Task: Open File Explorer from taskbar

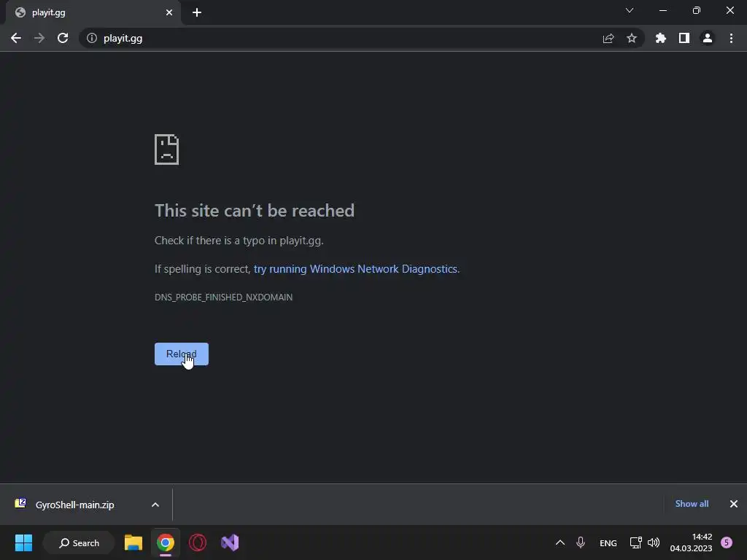Action: pyautogui.click(x=133, y=542)
